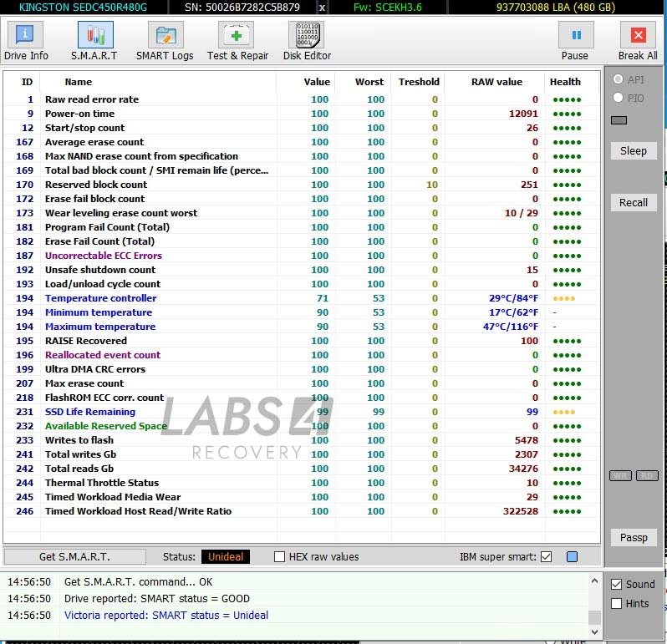Select the Unsafe shutdown count row
Viewport: 667px width, 644px height.
point(302,270)
